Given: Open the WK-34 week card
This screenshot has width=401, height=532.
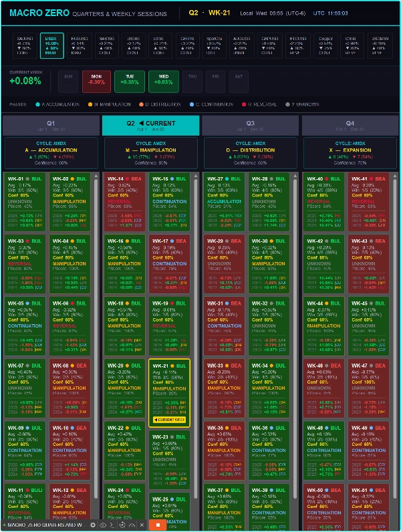Looking at the screenshot, I should [269, 388].
